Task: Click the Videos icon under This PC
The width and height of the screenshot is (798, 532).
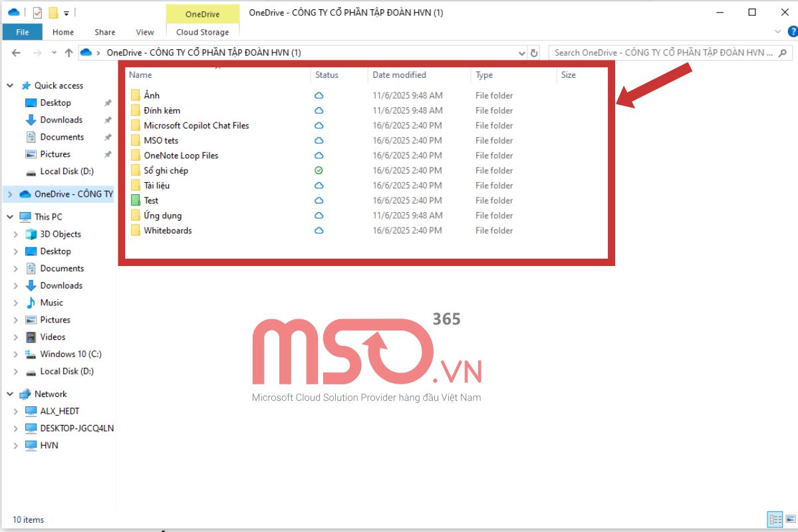Action: (31, 337)
